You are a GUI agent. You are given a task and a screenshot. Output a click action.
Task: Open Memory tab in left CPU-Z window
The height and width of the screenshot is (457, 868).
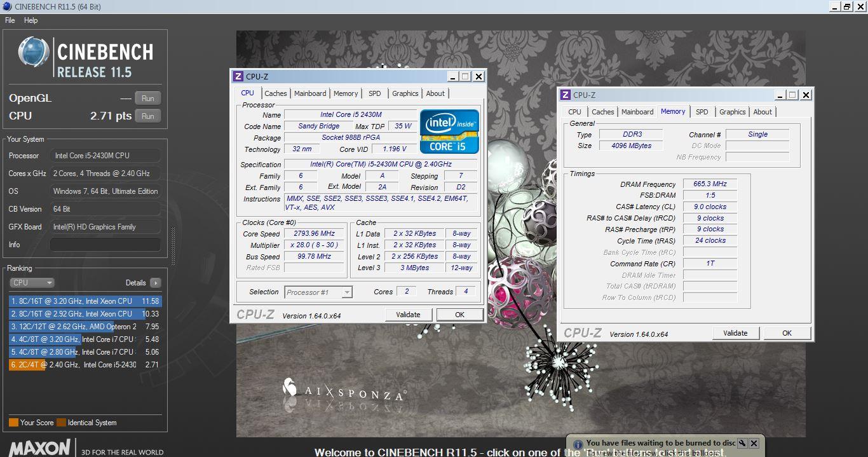(x=346, y=93)
